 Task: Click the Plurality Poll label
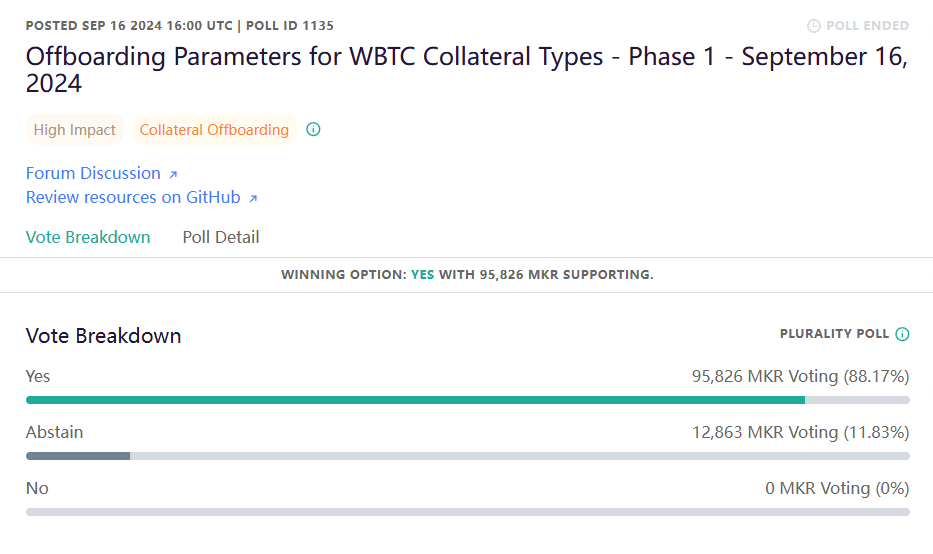click(x=834, y=334)
